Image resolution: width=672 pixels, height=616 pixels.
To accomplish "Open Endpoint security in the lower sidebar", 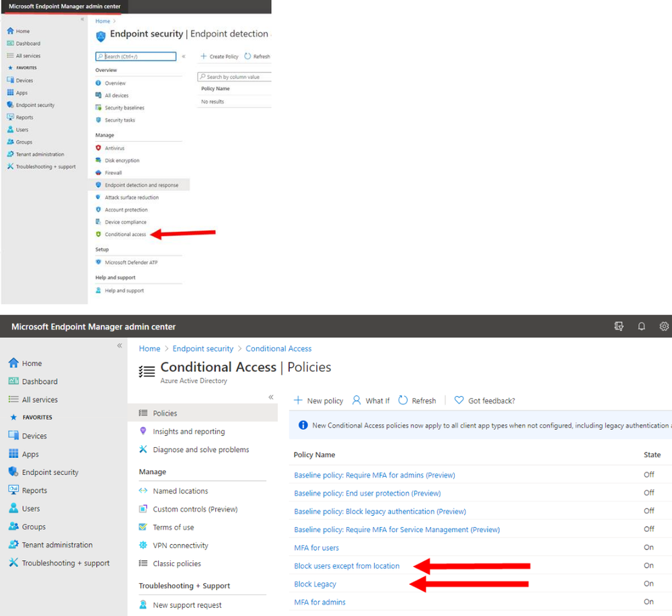I will click(x=43, y=472).
